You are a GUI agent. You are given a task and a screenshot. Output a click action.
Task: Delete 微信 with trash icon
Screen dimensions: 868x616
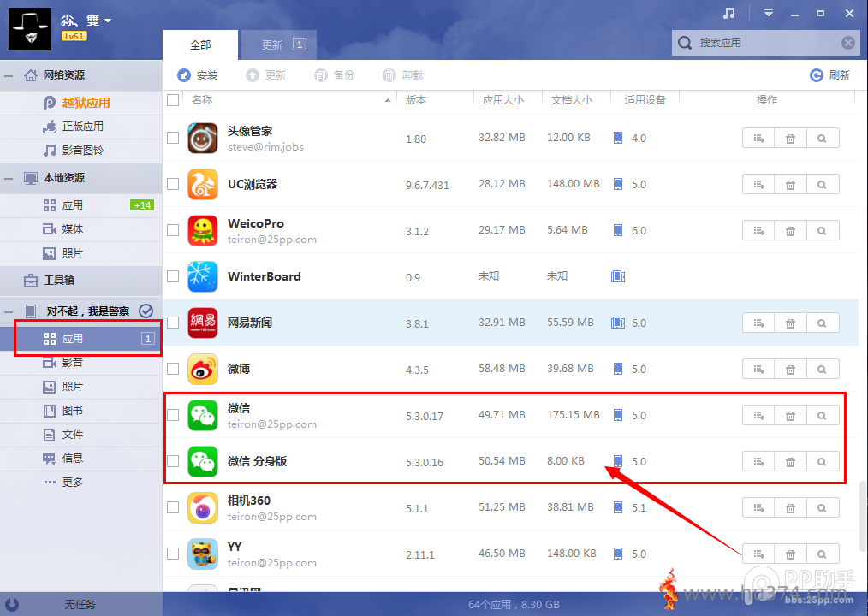(x=790, y=416)
